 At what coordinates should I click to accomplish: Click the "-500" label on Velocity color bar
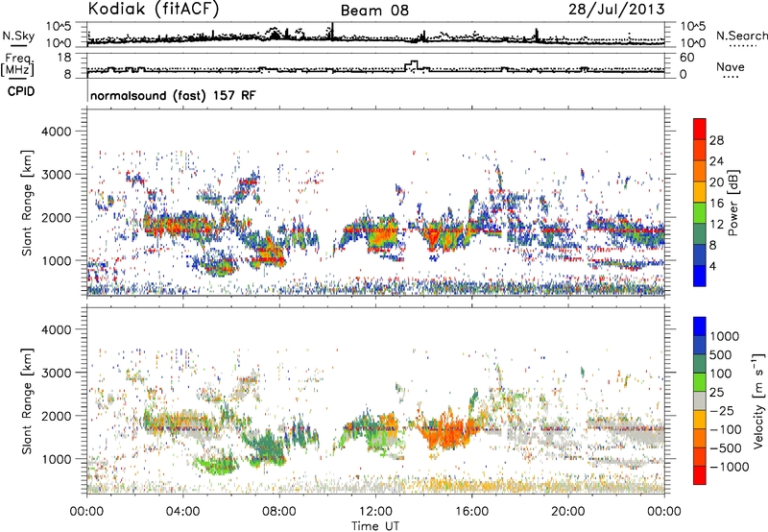pyautogui.click(x=726, y=448)
